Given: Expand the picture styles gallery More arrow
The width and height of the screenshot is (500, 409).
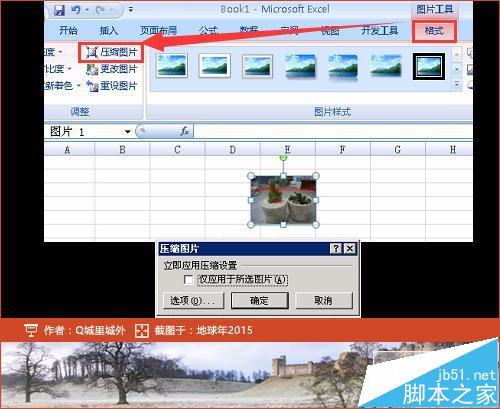Looking at the screenshot, I should click(457, 85).
